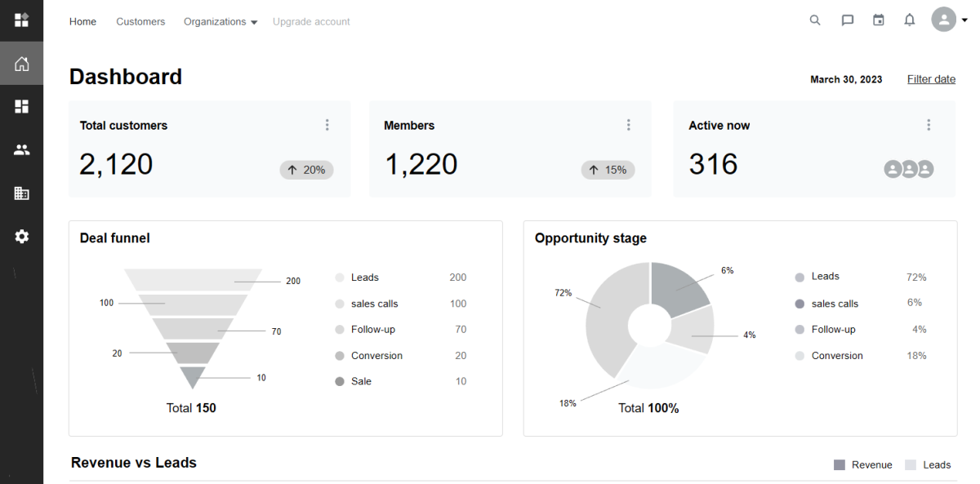
Task: Open Active now card three-dot menu
Action: pyautogui.click(x=929, y=125)
